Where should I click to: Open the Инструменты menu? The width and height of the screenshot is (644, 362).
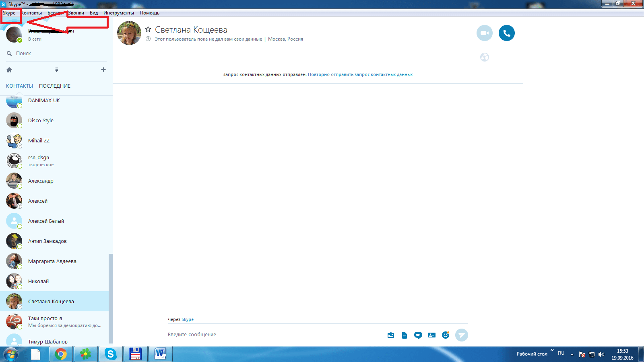[x=118, y=13]
